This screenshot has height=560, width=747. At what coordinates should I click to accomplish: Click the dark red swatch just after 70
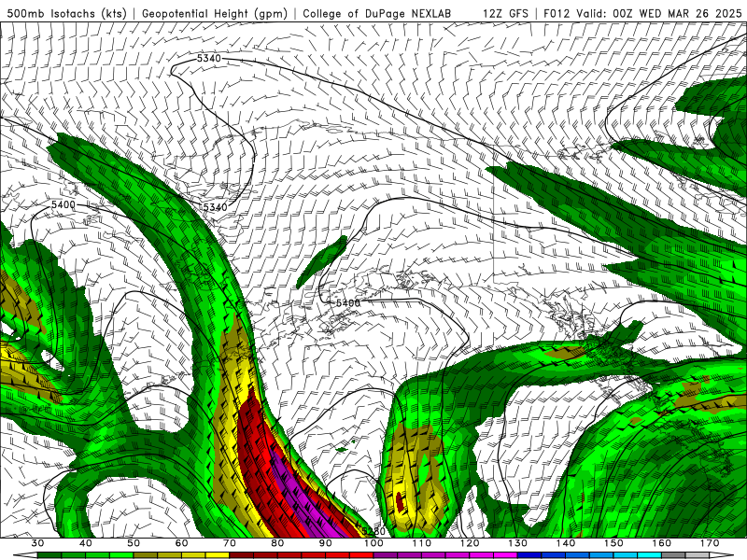[x=242, y=555]
